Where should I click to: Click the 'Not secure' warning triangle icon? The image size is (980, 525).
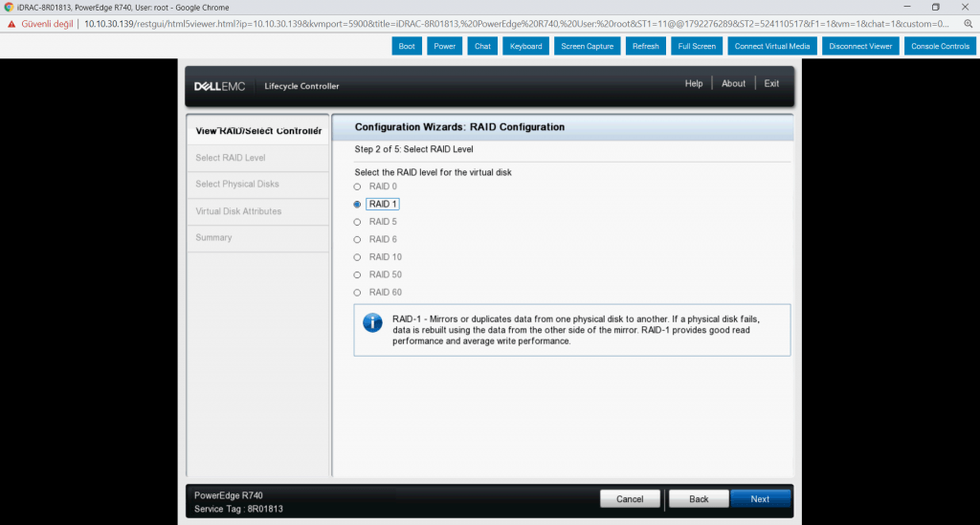[12, 23]
